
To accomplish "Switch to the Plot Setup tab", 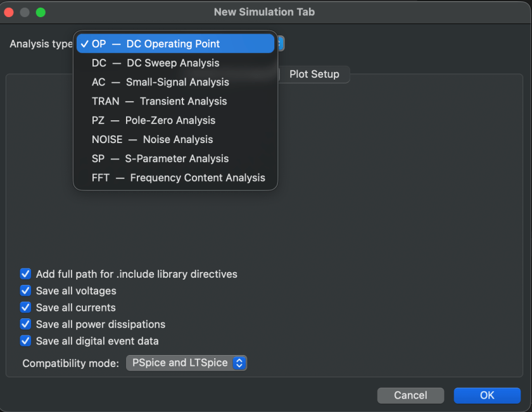I will click(x=314, y=74).
